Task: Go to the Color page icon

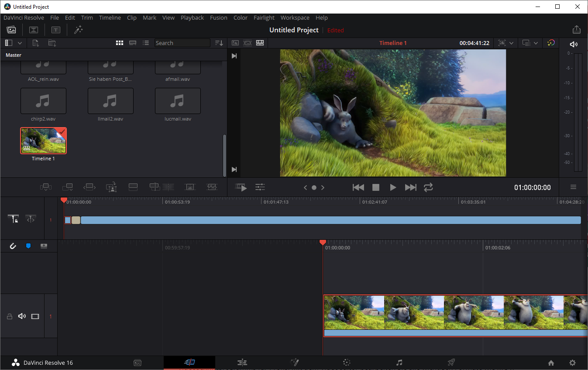Action: coord(347,363)
